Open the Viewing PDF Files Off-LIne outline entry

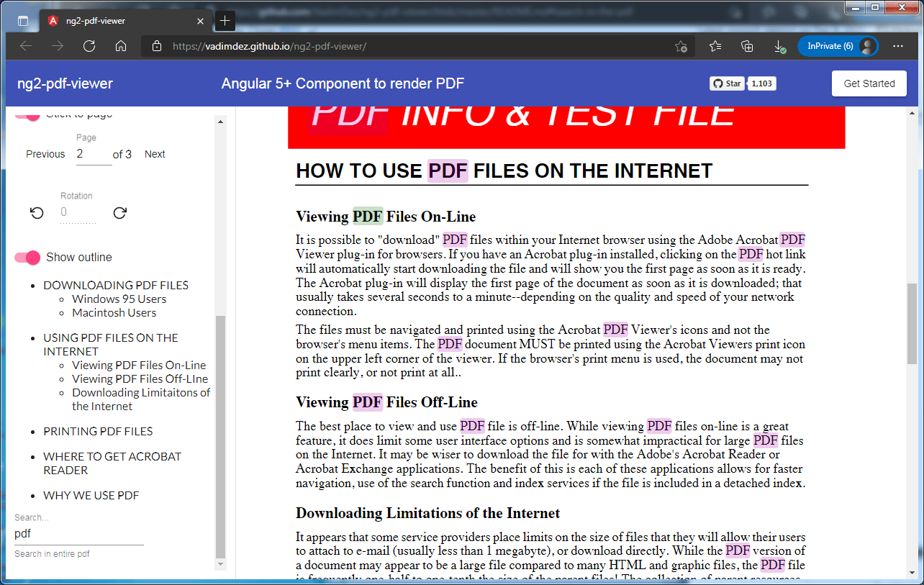coord(139,378)
